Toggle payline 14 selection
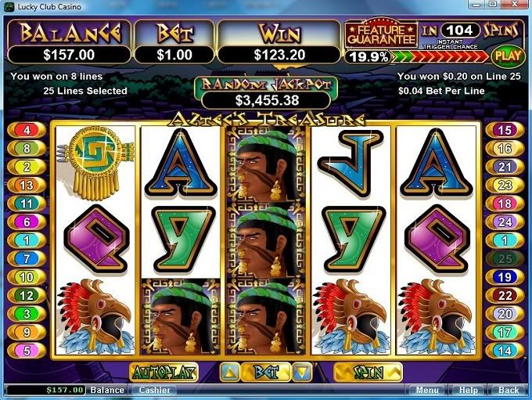The image size is (532, 400). coord(505,351)
